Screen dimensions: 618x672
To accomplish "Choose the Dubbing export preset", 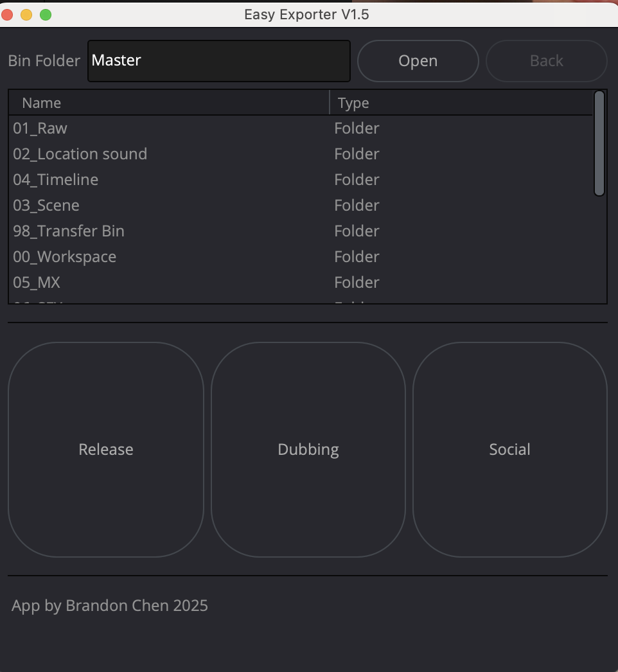I will coord(308,450).
